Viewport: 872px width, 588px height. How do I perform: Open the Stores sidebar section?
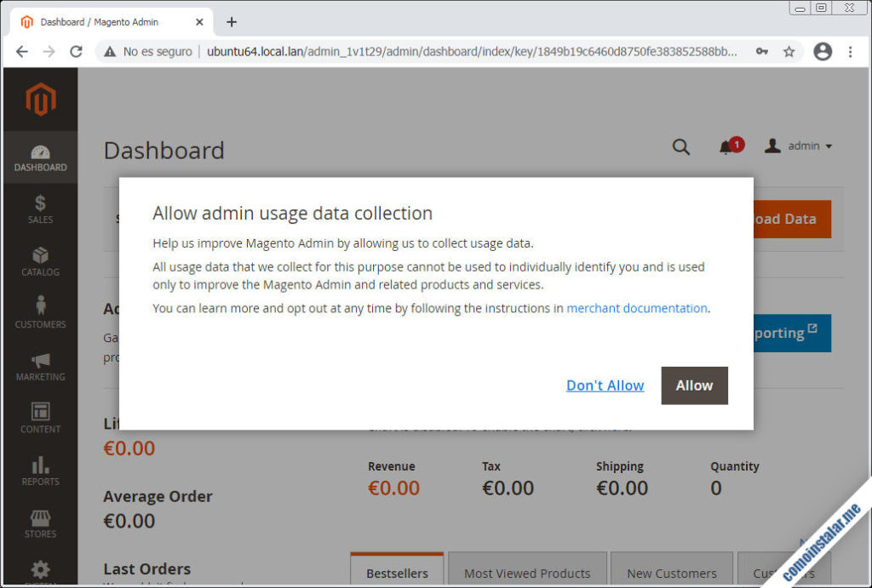40,520
